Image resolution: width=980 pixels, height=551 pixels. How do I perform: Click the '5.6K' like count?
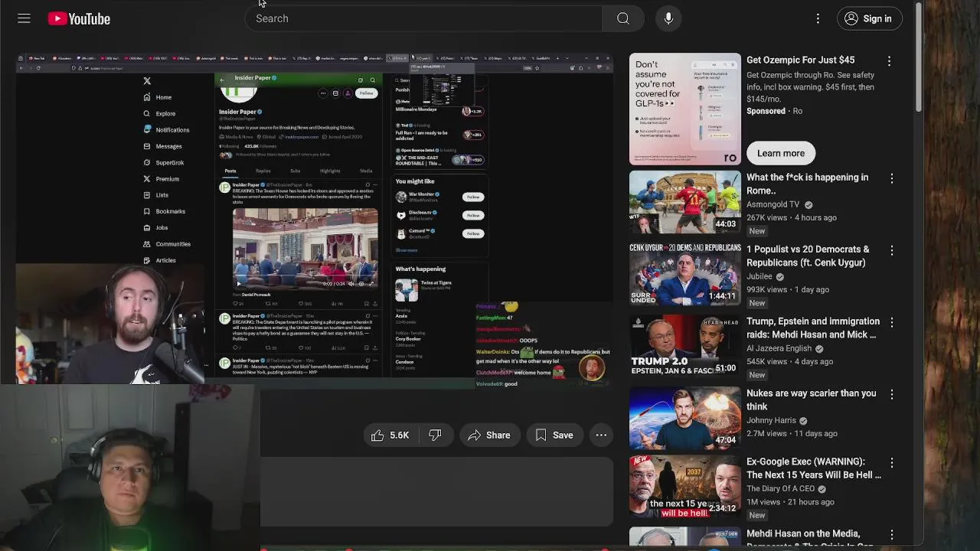coord(399,435)
